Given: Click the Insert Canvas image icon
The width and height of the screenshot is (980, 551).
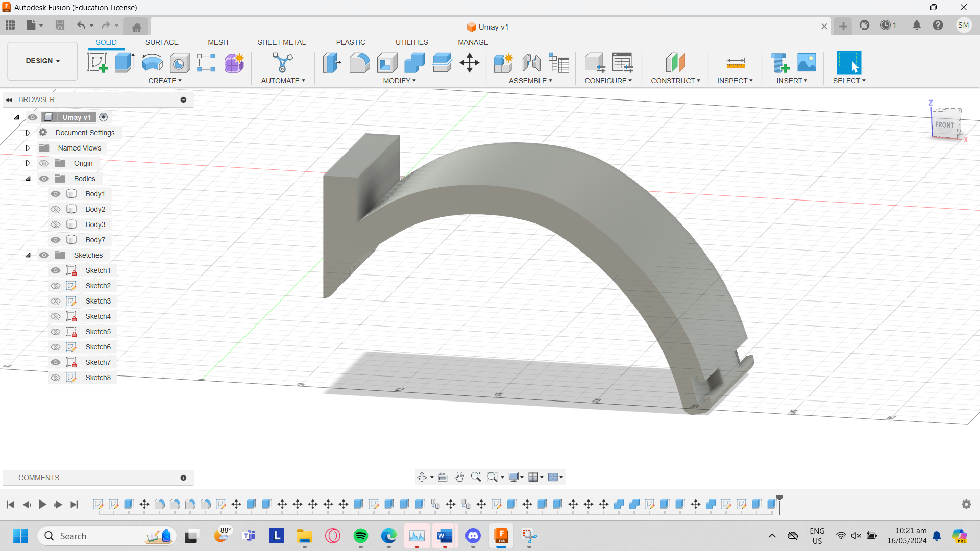Looking at the screenshot, I should [x=806, y=63].
